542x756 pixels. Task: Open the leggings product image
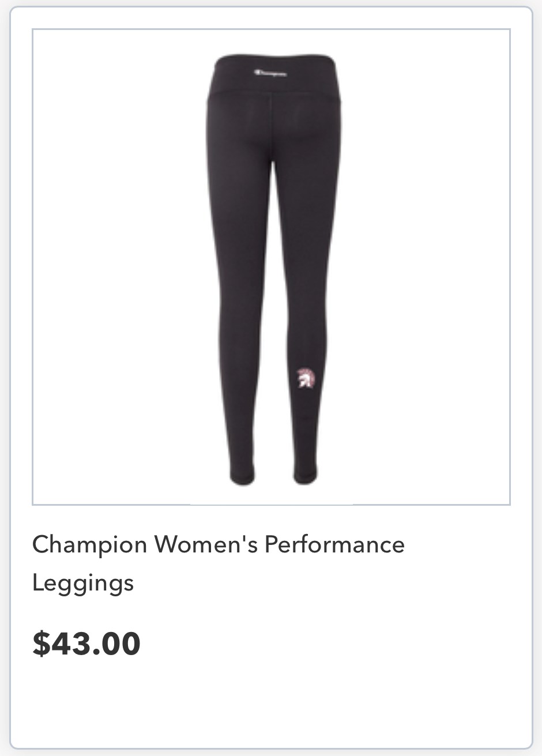point(271,267)
